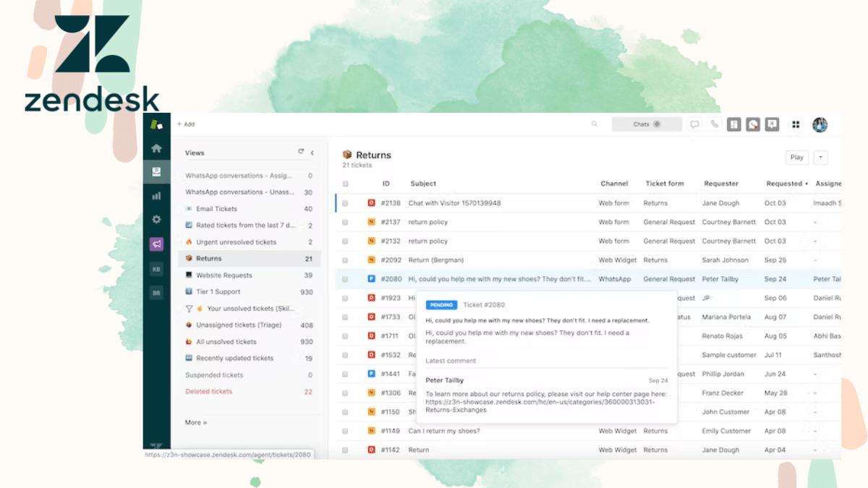Click Add to create a new ticket
Viewport: 868px width, 488px height.
(185, 124)
